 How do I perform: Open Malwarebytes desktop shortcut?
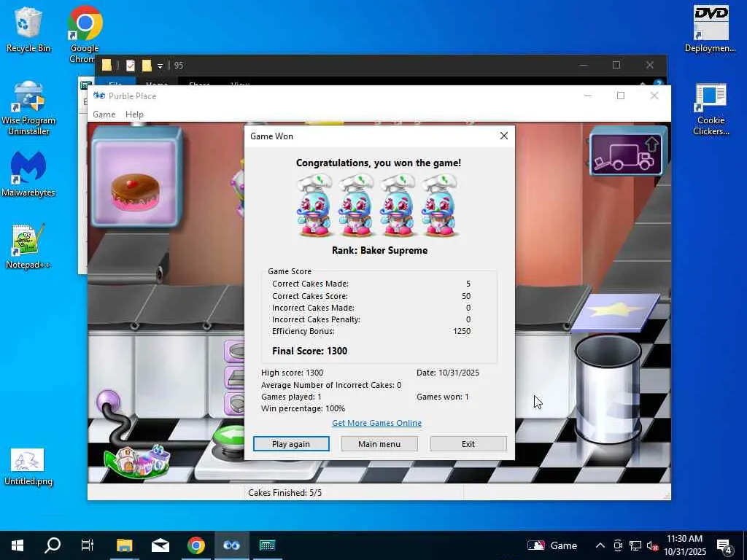(28, 174)
